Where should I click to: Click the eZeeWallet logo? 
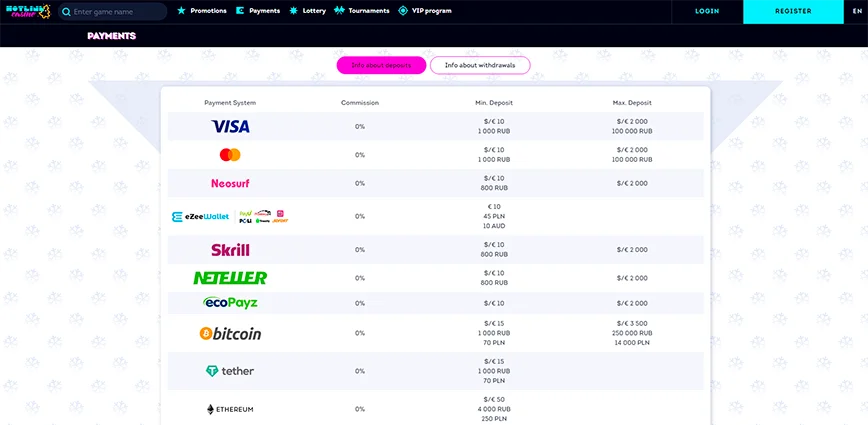[200, 216]
